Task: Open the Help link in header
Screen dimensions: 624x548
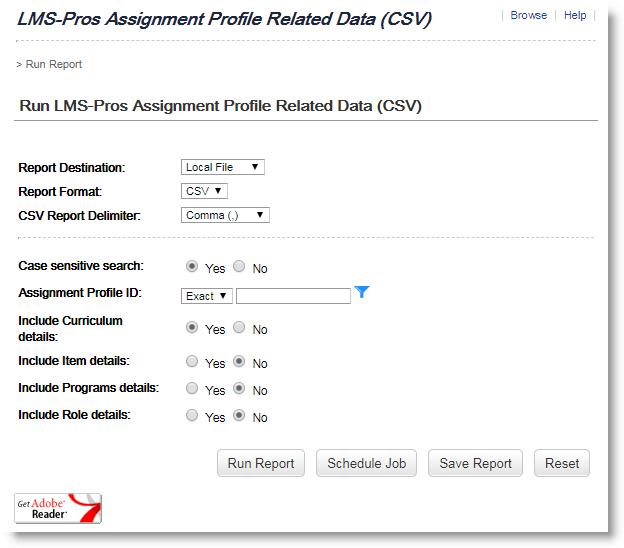Action: [x=575, y=15]
